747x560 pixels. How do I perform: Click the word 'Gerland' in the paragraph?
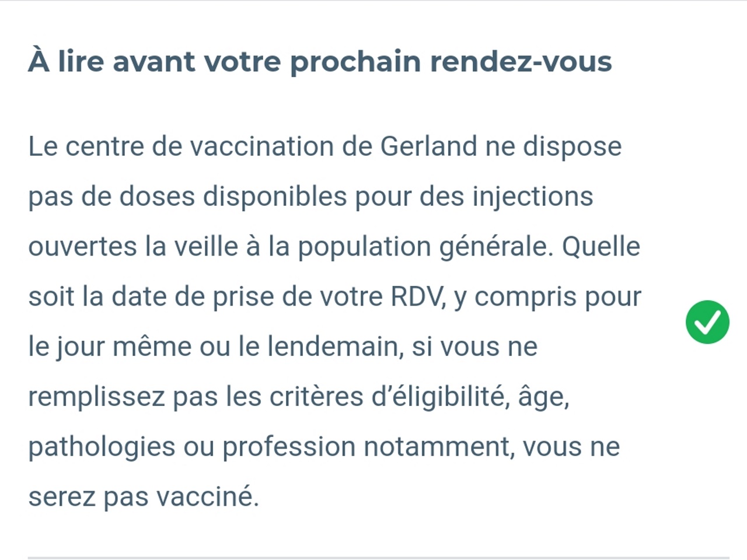428,146
